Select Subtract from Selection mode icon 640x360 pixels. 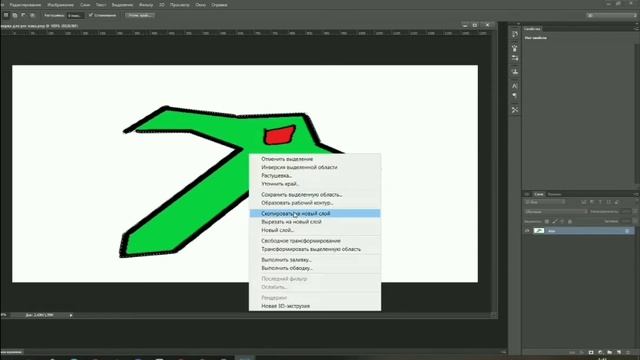(23, 16)
